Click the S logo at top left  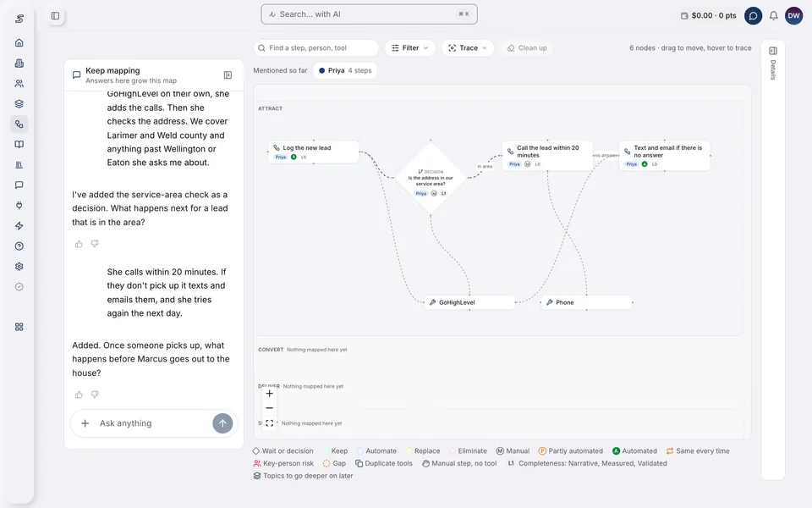[x=19, y=19]
